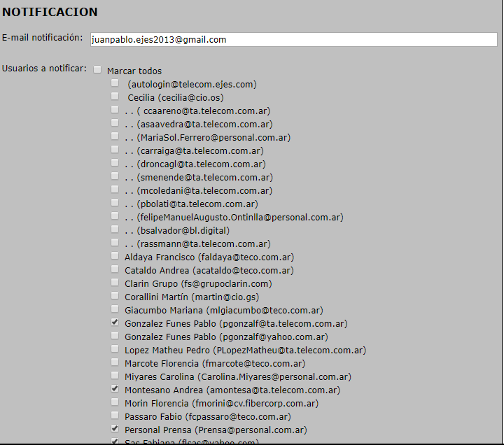The height and width of the screenshot is (445, 504).
Task: Check Gonzalez Funes Pablo yahoo.com.ar checkbox
Action: point(115,337)
